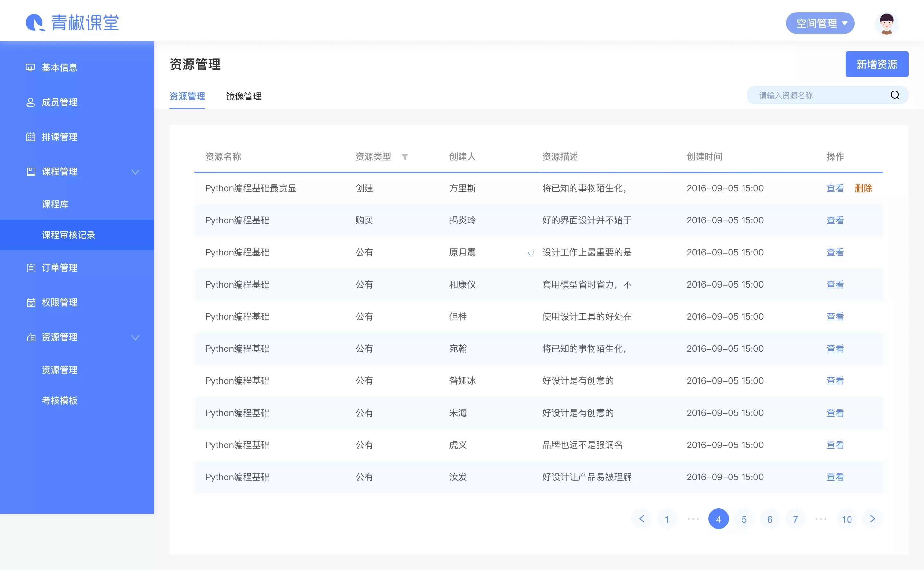Click 查看 in 原月震's row
Screen dimensions: 924x570
[835, 252]
